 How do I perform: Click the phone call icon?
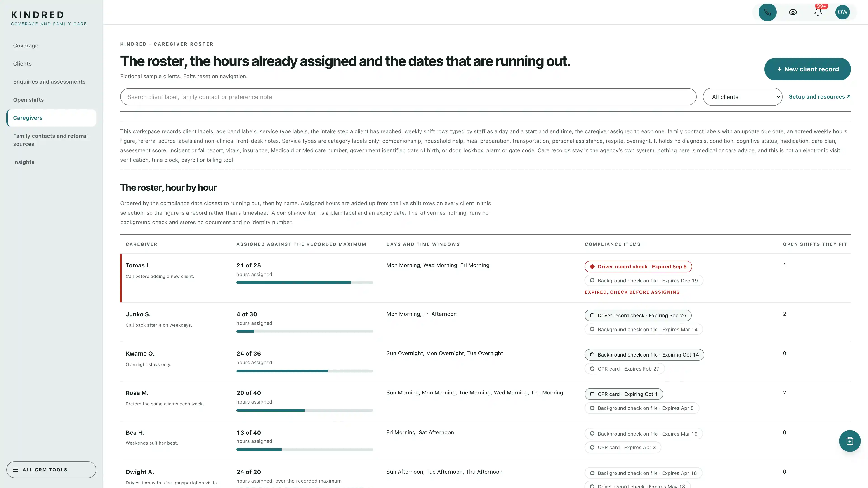pos(767,12)
